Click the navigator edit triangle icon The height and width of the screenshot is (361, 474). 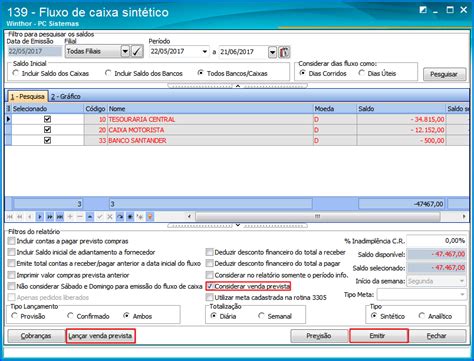[x=90, y=217]
